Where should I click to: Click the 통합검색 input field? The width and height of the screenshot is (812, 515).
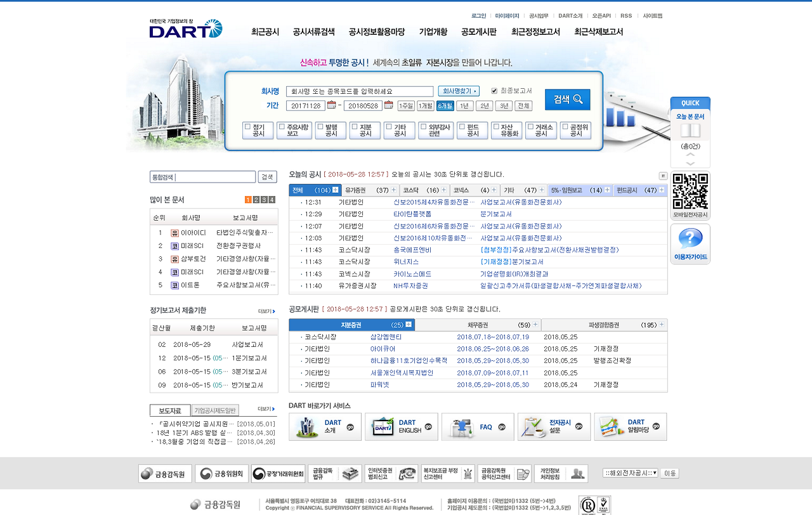(x=203, y=177)
